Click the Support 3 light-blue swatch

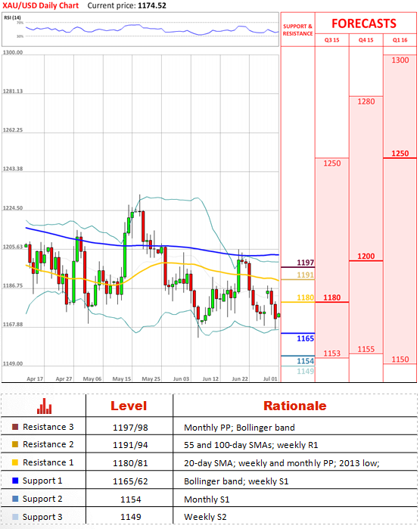pos(15,517)
